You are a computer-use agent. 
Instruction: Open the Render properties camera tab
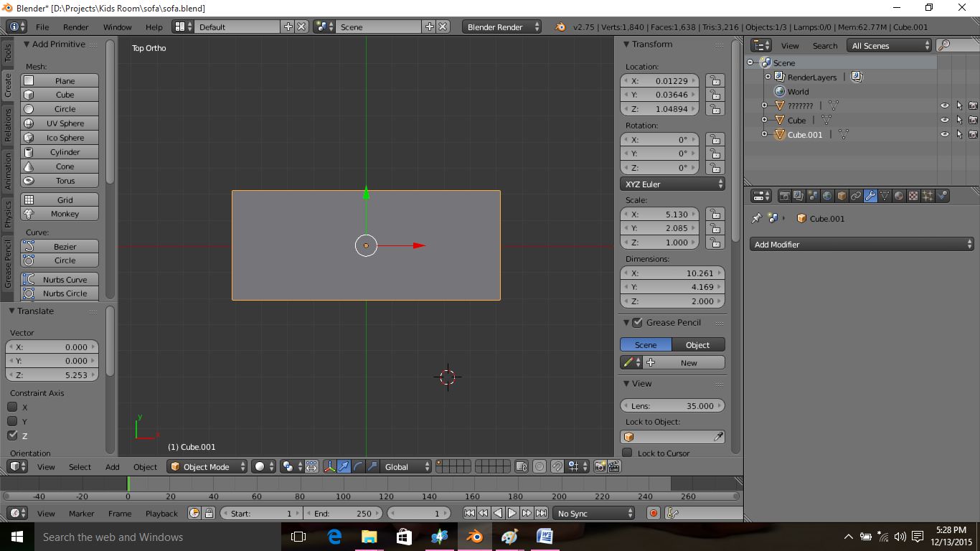point(784,196)
